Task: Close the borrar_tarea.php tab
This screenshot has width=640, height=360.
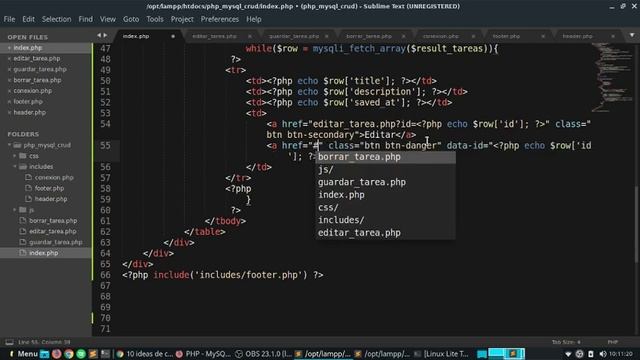Action: [x=403, y=36]
